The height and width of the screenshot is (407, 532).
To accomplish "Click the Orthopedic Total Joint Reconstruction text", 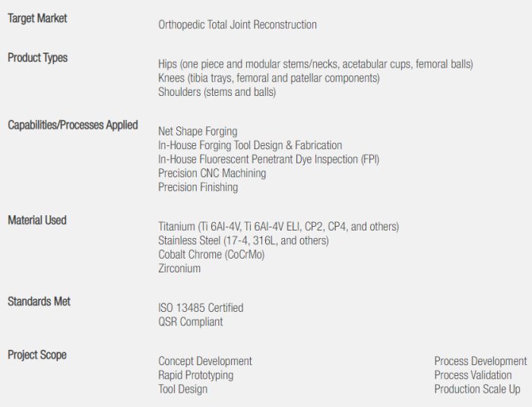I will 237,24.
